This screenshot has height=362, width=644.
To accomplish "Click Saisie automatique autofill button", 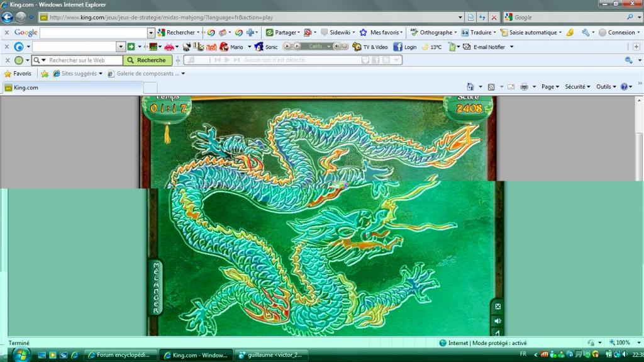I will [x=531, y=33].
